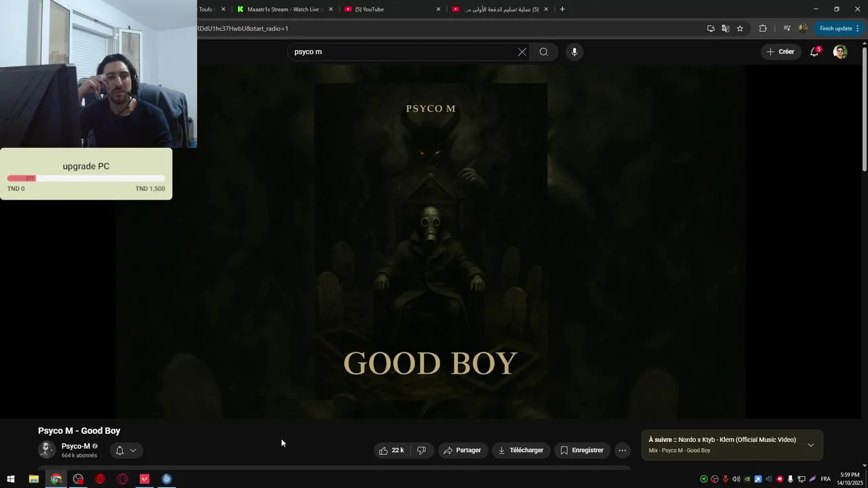Screen dimensions: 868x488
Task: Open NVIDIA tray icon
Action: (x=747, y=479)
